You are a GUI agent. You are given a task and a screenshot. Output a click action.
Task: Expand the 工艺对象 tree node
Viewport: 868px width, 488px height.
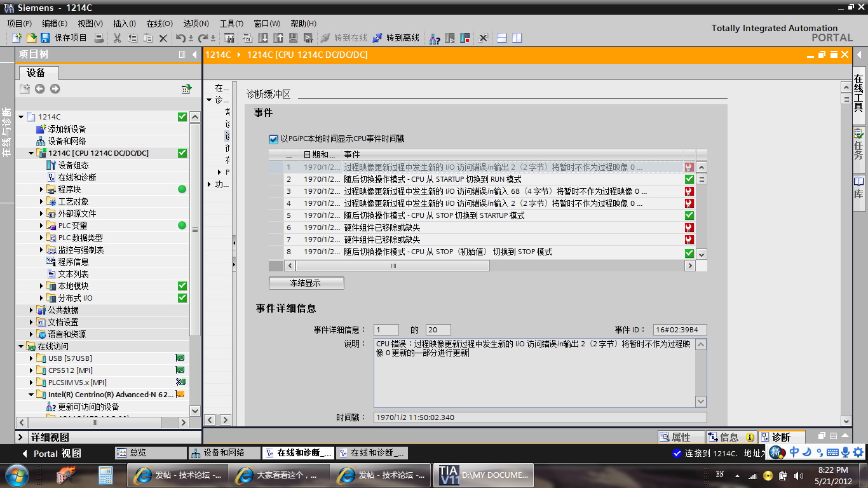(42, 201)
